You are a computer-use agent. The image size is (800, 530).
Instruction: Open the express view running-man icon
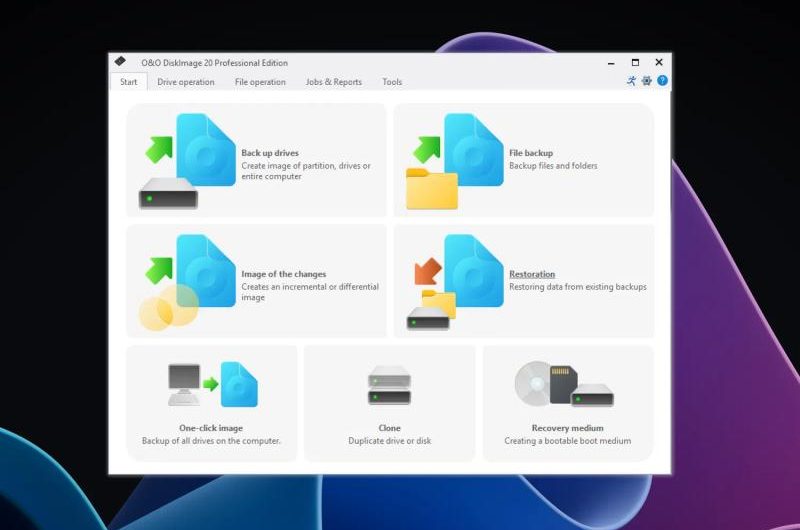coord(631,81)
